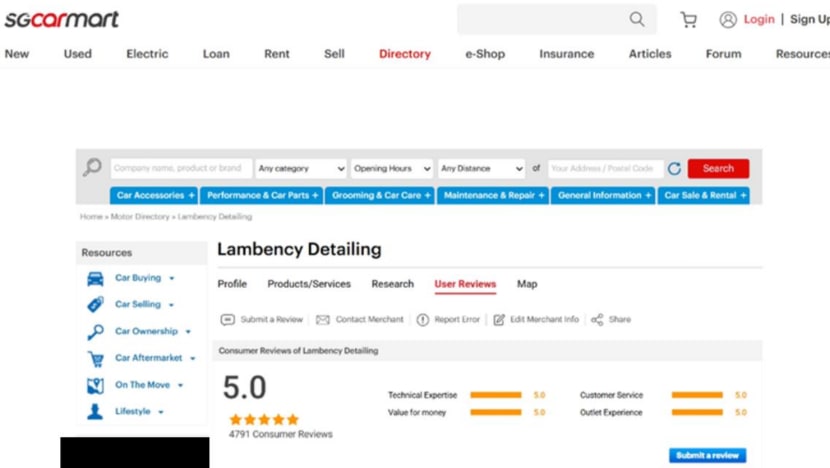Click the Contact Merchant envelope icon
This screenshot has height=468, width=830.
click(x=323, y=320)
